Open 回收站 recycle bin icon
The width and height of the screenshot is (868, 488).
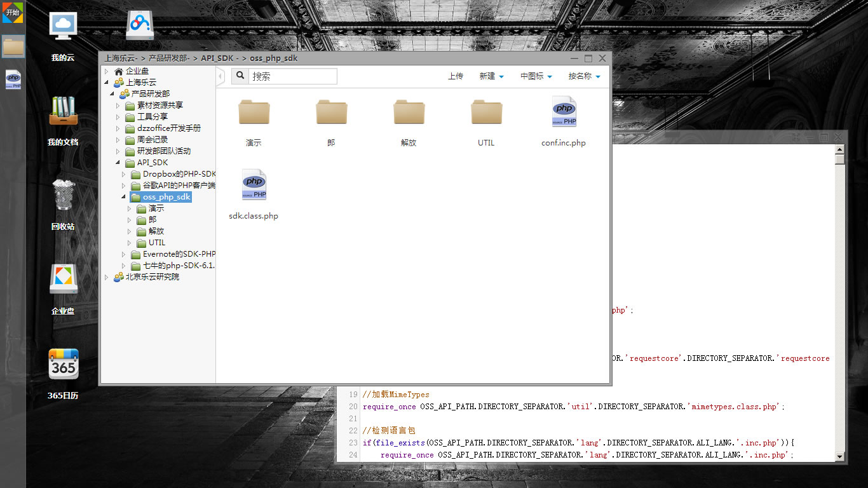point(63,195)
